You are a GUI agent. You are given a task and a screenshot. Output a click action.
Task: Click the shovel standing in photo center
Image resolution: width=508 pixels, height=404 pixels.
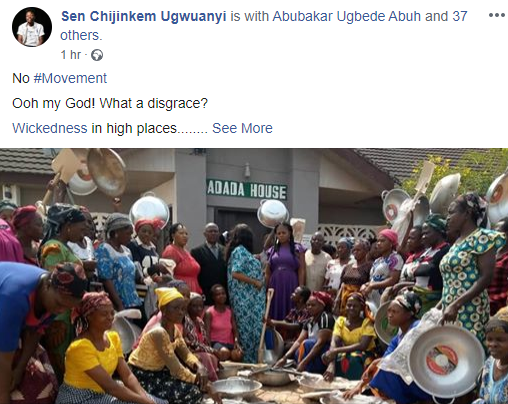265,327
